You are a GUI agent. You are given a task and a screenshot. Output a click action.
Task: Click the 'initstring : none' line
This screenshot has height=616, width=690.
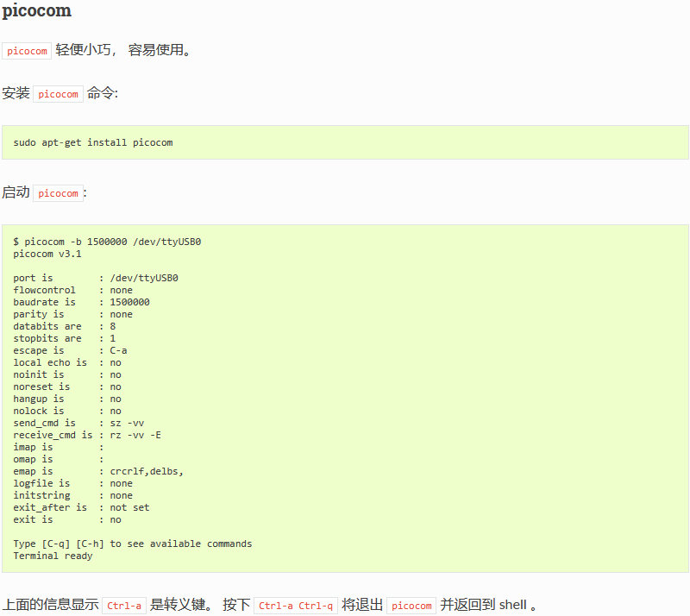pyautogui.click(x=72, y=496)
